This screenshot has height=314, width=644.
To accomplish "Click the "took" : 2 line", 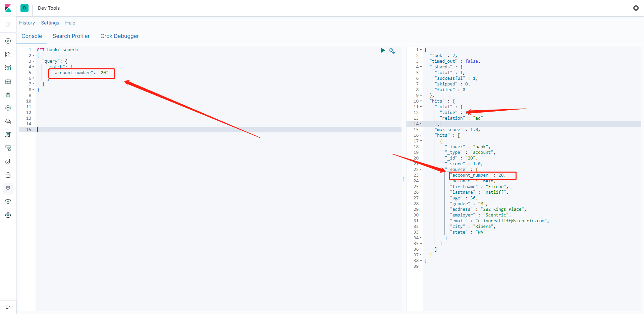I will click(443, 56).
